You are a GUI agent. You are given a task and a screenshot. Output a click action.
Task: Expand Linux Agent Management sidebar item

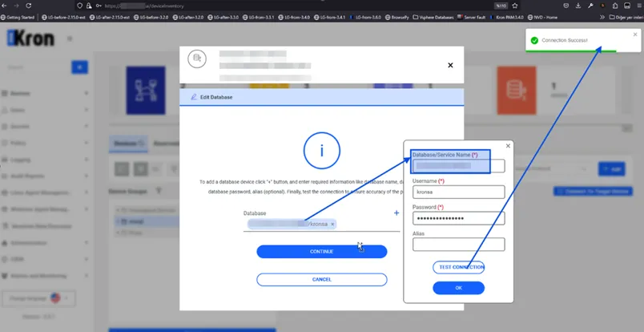point(44,192)
